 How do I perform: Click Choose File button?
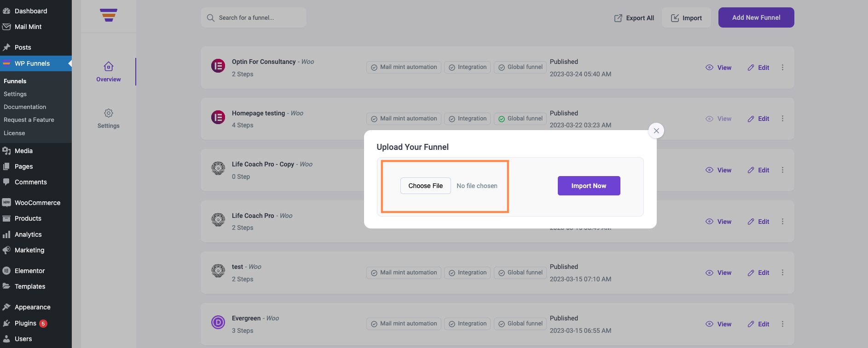tap(425, 186)
